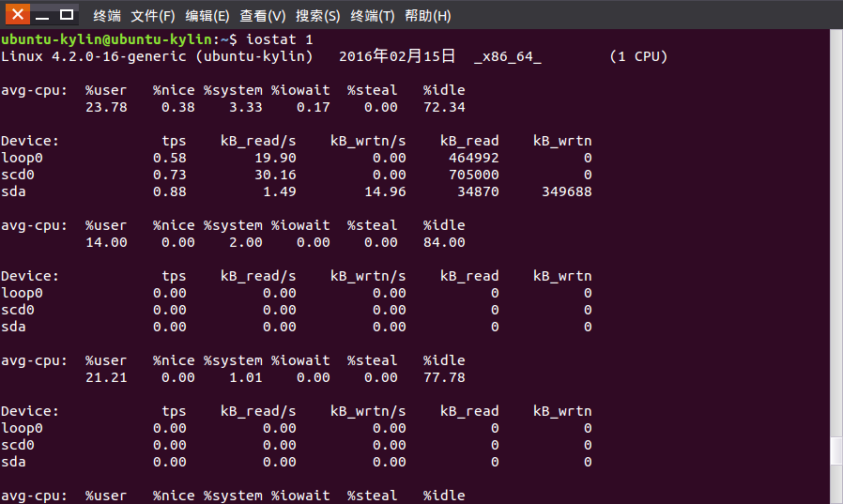This screenshot has width=843, height=504.
Task: Click the prompt ubuntu-kylin@ubuntu-kylin
Action: (106, 39)
